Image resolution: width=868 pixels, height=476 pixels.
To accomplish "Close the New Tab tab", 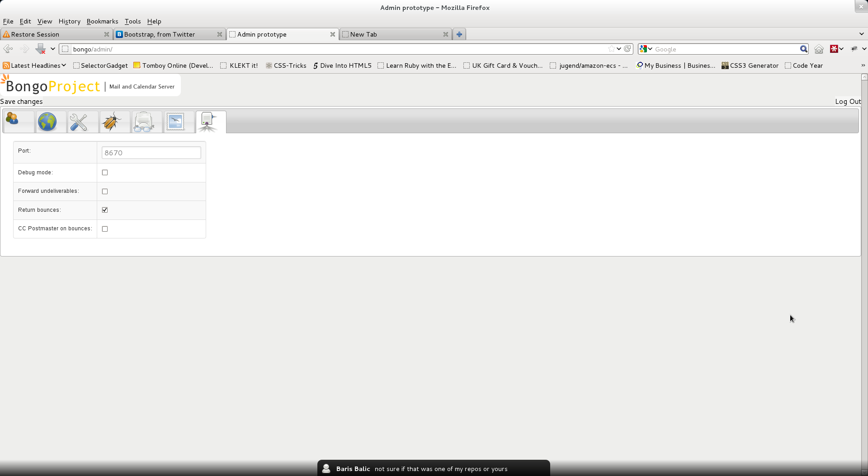I will point(446,34).
